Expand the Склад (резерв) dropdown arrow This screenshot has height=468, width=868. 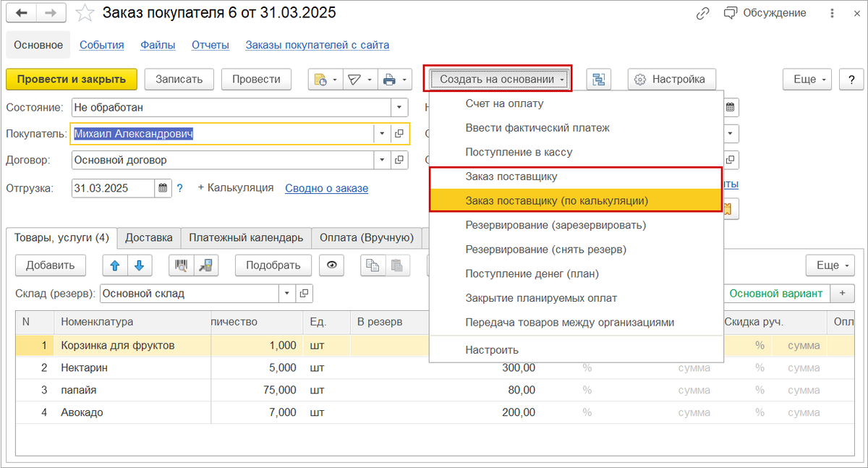(287, 294)
